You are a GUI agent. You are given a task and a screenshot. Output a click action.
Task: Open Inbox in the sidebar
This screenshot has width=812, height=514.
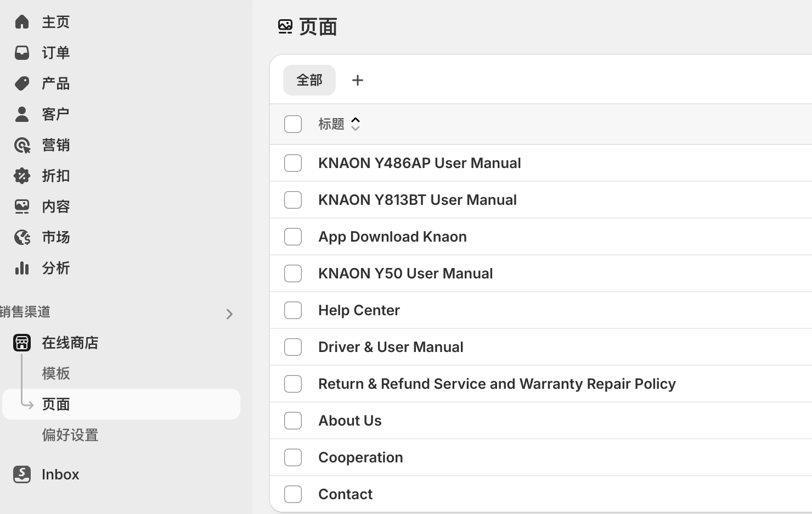(60, 474)
